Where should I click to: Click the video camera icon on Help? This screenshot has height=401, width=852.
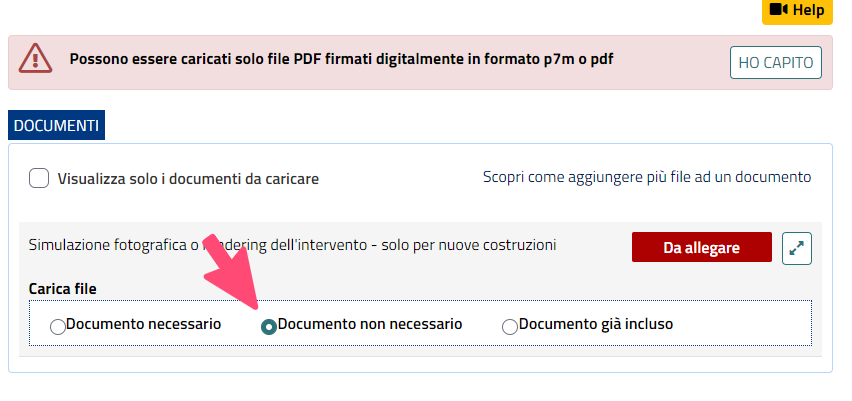pos(779,9)
